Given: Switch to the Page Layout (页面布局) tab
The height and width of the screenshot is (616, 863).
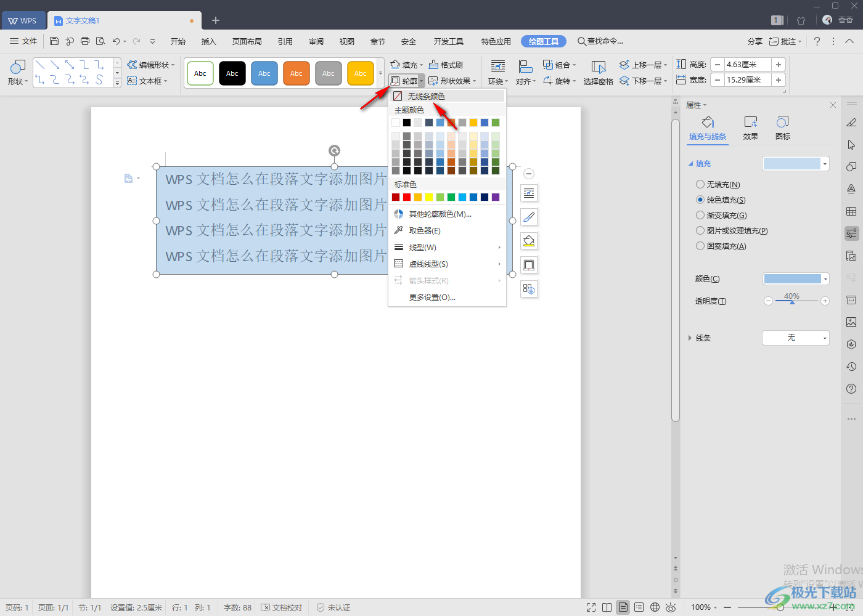Looking at the screenshot, I should click(x=247, y=41).
